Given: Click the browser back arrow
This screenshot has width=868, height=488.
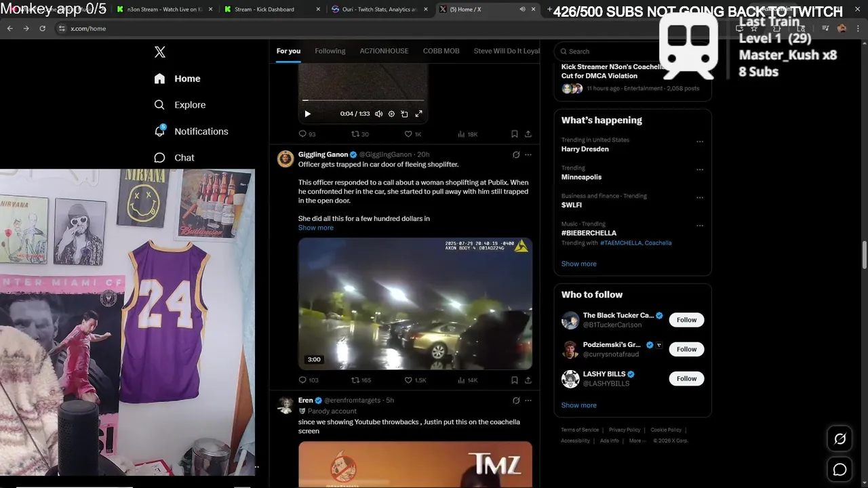Looking at the screenshot, I should 9,28.
